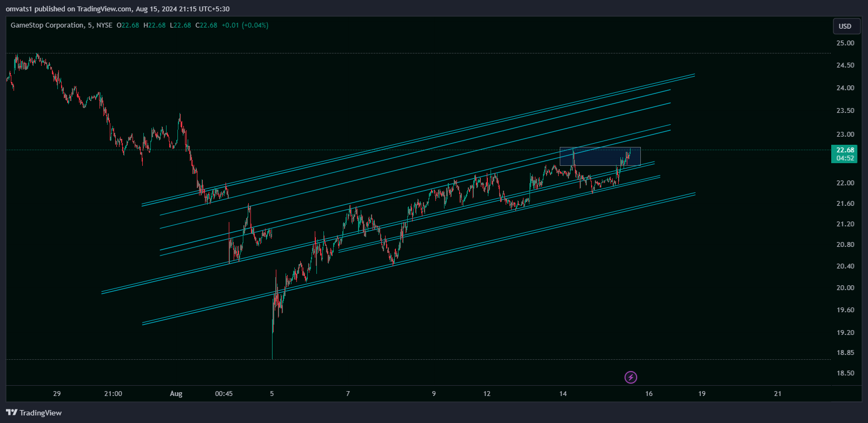Click the GameStop Corporation symbol title
This screenshot has width=868, height=423.
click(48, 25)
